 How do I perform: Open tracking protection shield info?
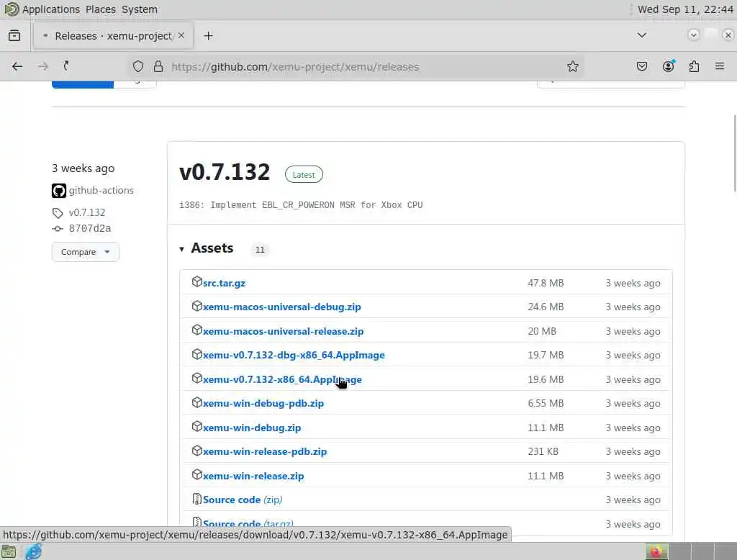(137, 66)
